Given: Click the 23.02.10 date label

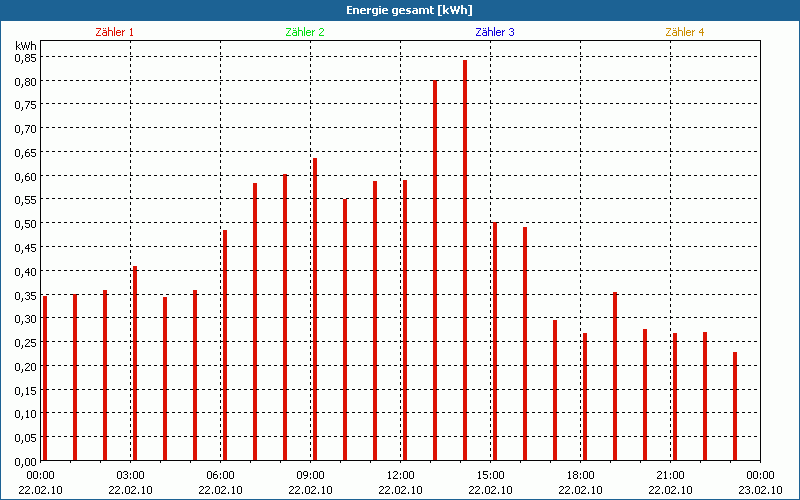Looking at the screenshot, I should [760, 490].
